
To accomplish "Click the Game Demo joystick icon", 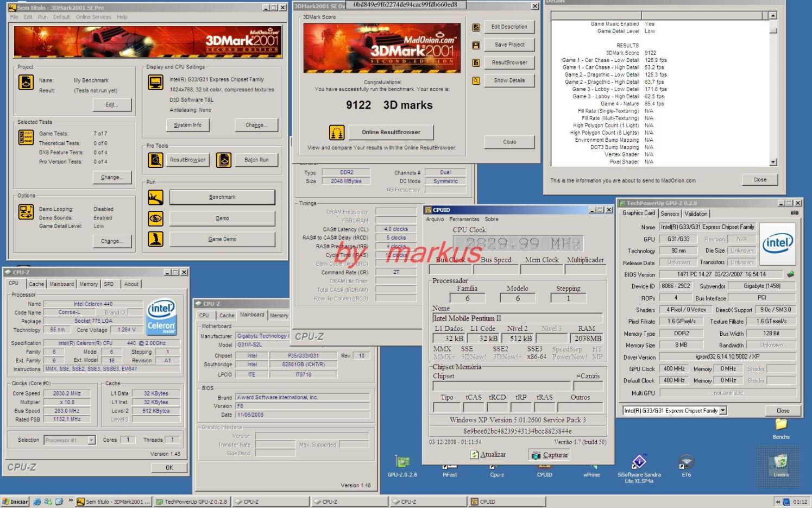I will (x=156, y=239).
